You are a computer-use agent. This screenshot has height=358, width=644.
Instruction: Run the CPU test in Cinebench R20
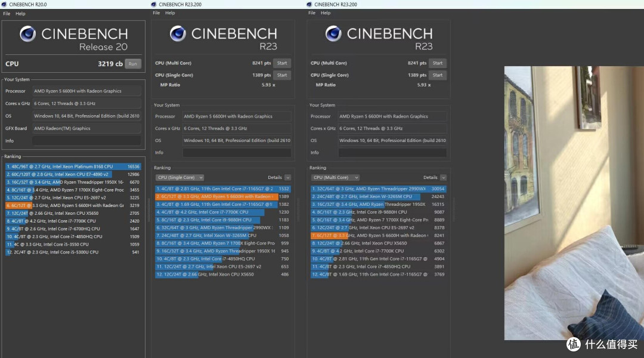[x=132, y=64]
